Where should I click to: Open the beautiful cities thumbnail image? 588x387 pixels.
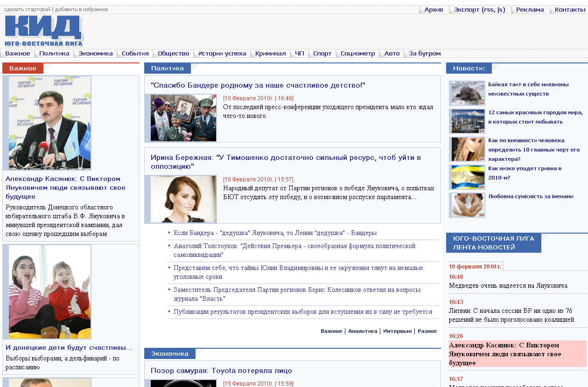point(468,121)
